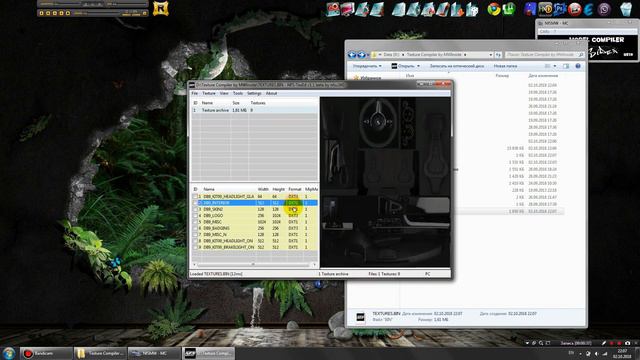Open the File menu in Texture Compiler
This screenshot has width=640, height=360.
pyautogui.click(x=195, y=93)
